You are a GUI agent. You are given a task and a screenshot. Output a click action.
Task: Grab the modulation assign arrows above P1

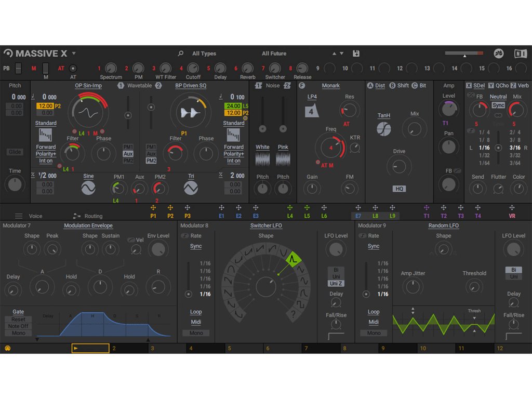(153, 208)
